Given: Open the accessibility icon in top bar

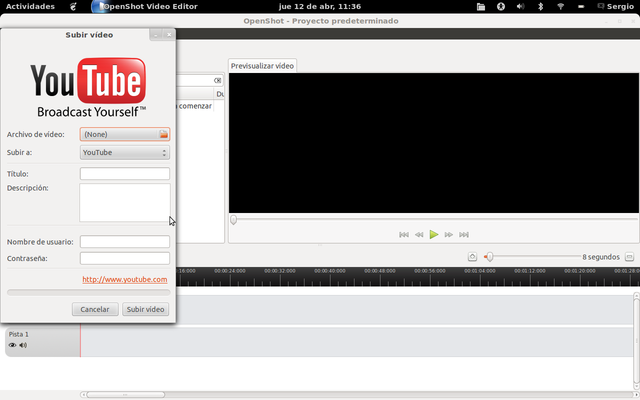Looking at the screenshot, I should pos(501,7).
